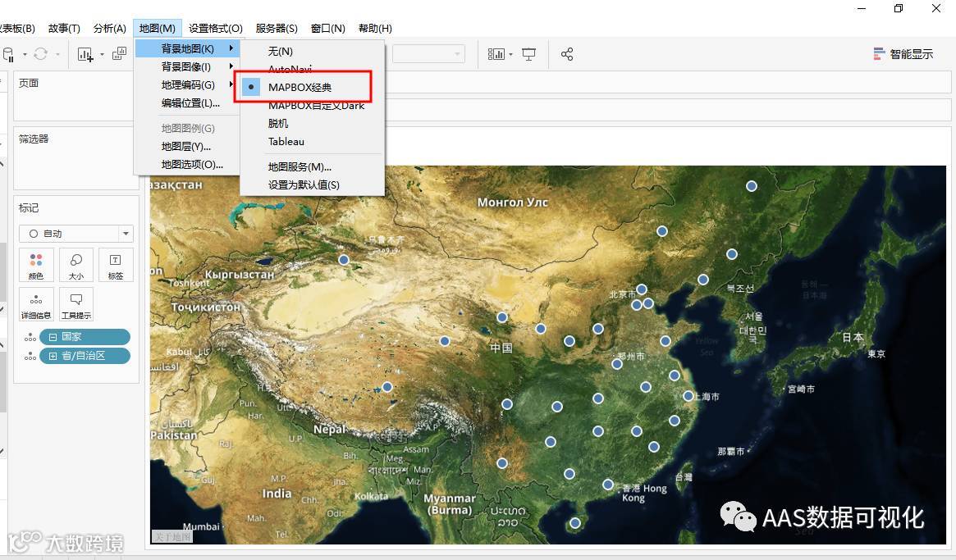Choose 设置为默认值(S) menu entry

click(x=312, y=184)
